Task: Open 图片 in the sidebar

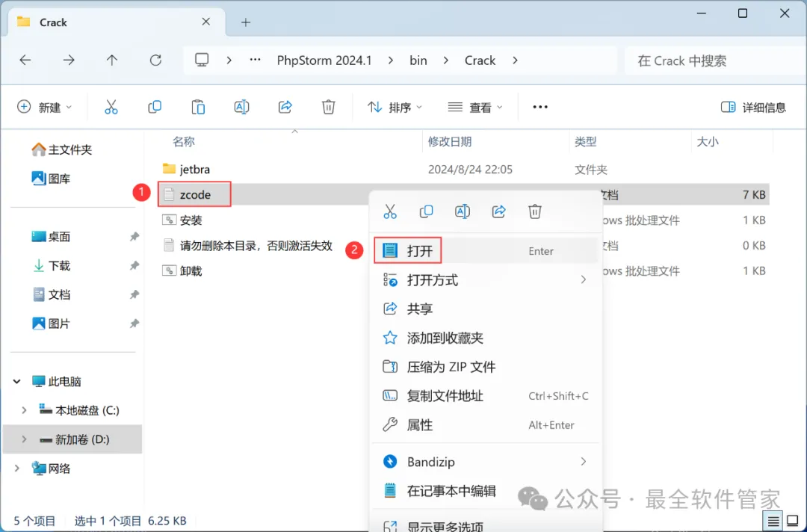Action: pyautogui.click(x=51, y=324)
